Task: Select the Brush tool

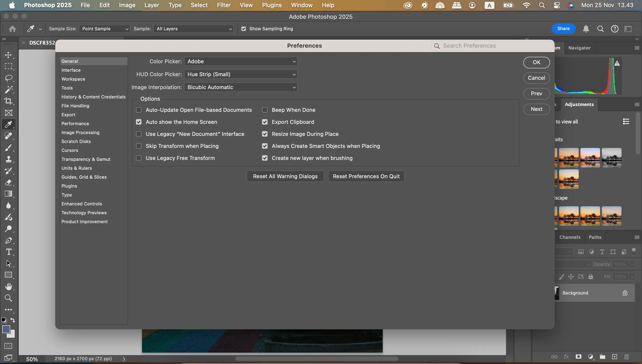Action: (x=9, y=147)
